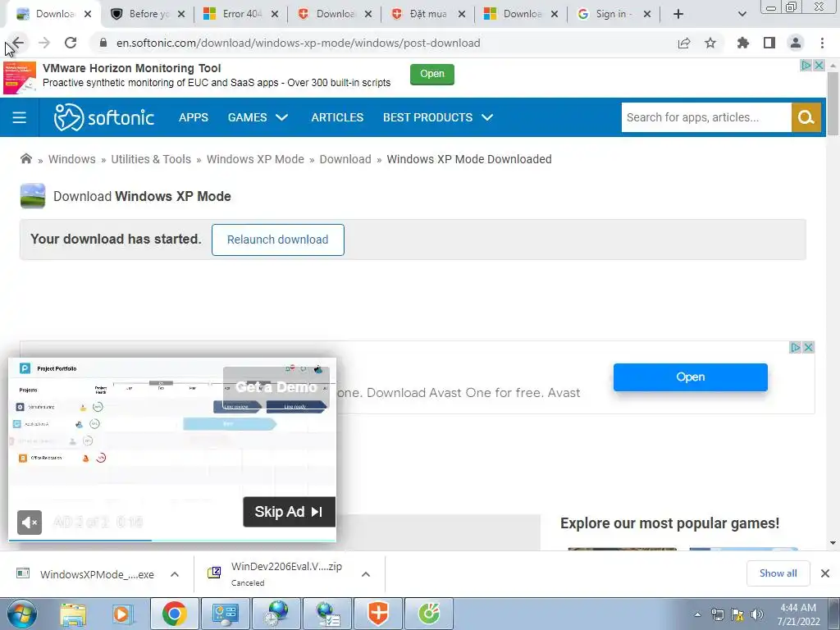Viewport: 840px width, 630px height.
Task: Click Open on VMware Horizon ad
Action: click(x=431, y=74)
